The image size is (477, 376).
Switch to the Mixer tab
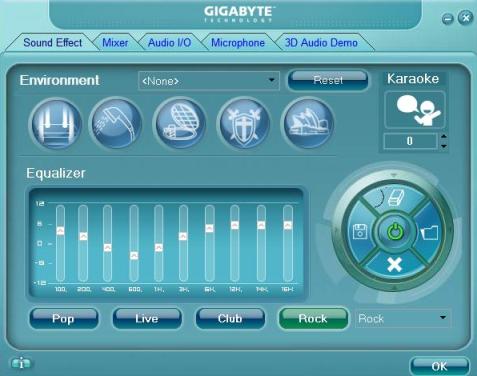115,43
